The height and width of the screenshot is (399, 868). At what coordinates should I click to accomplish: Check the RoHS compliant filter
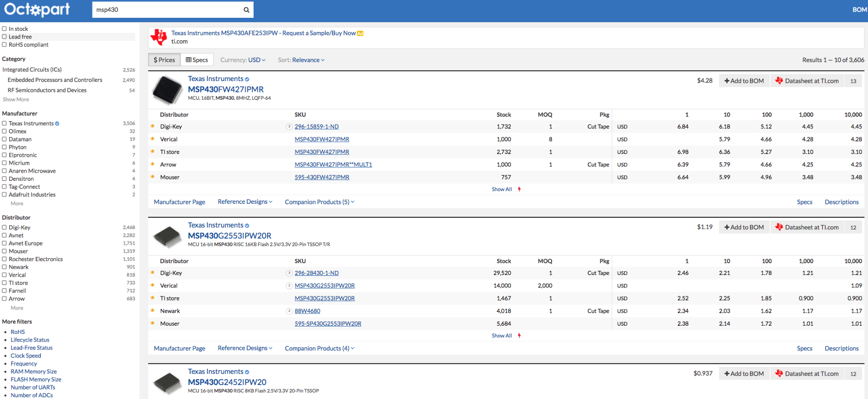pos(4,44)
